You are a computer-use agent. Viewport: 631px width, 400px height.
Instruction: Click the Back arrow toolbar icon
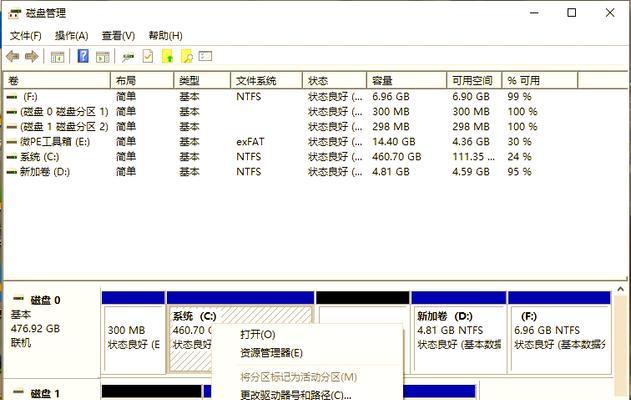click(13, 57)
